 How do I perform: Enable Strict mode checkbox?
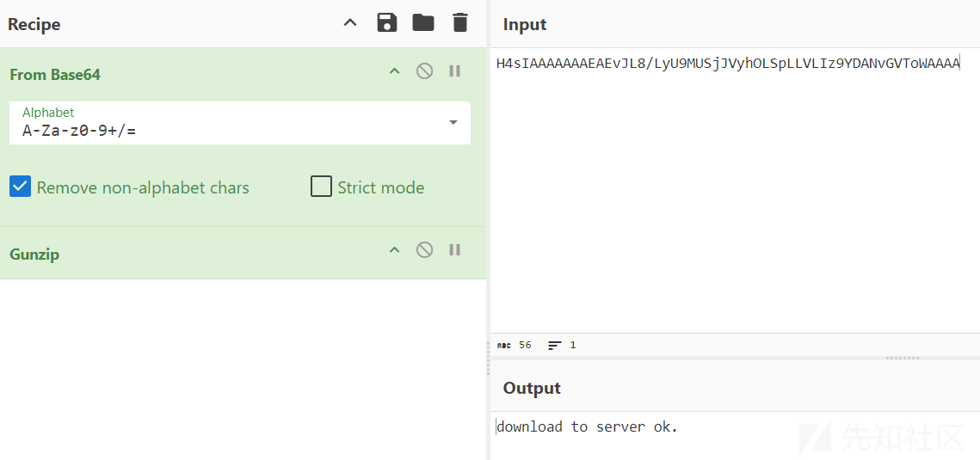(x=321, y=187)
